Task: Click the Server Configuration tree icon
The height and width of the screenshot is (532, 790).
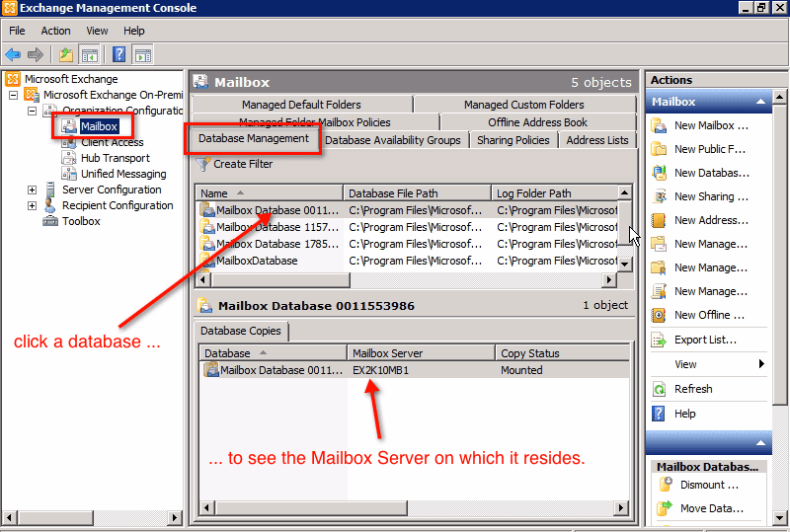Action: (x=50, y=190)
